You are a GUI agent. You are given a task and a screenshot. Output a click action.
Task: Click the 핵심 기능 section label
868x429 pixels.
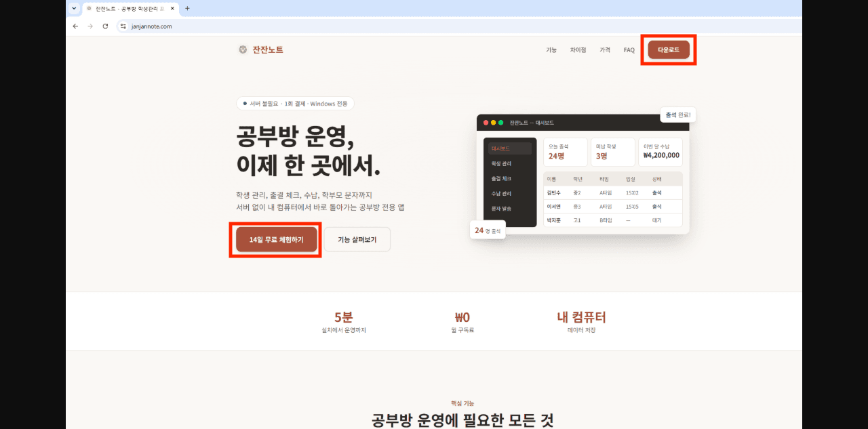462,403
